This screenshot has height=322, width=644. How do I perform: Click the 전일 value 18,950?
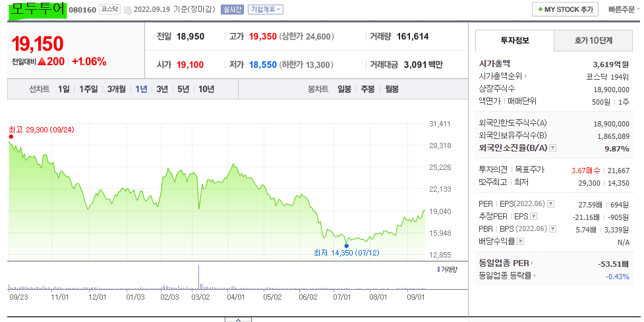[190, 36]
